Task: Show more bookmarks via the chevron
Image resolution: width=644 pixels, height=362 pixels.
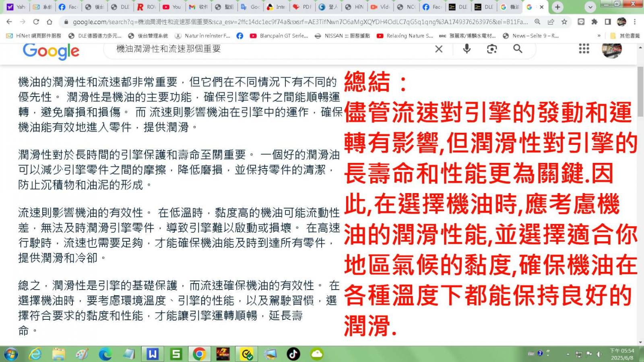Action: (x=599, y=36)
